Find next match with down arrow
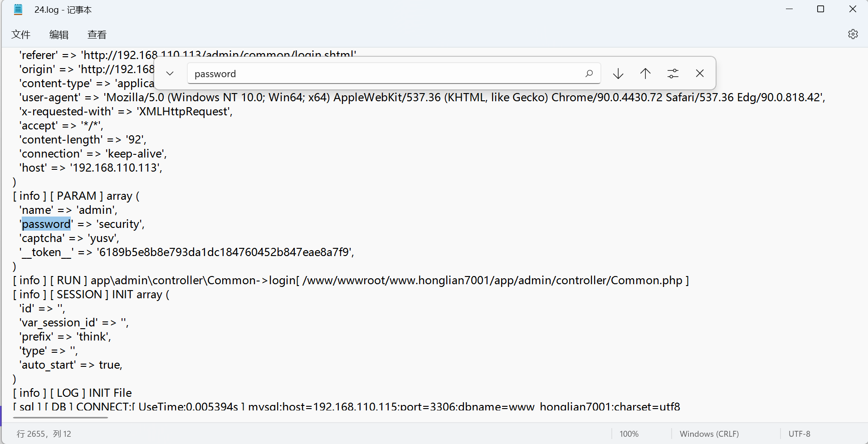 (x=618, y=74)
